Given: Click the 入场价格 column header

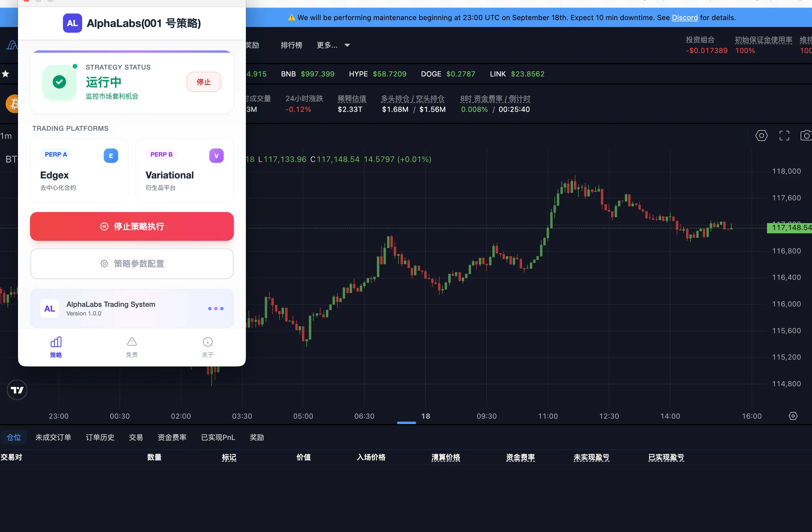Looking at the screenshot, I should [x=371, y=457].
